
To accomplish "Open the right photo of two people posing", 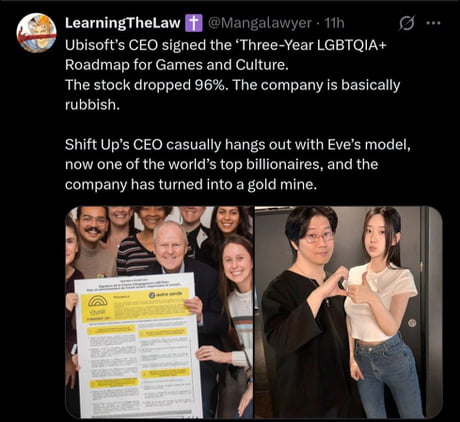I will click(349, 312).
